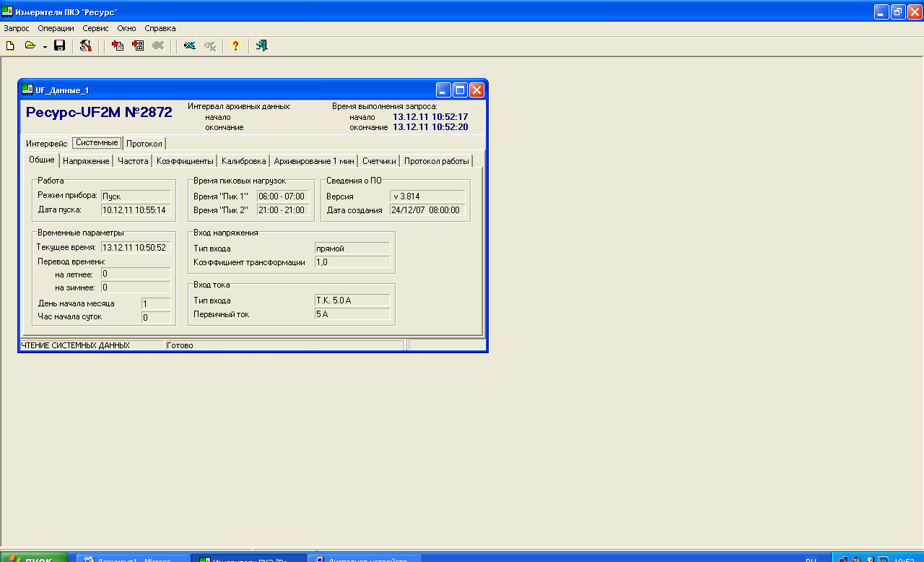Open the Окно menu

(126, 28)
